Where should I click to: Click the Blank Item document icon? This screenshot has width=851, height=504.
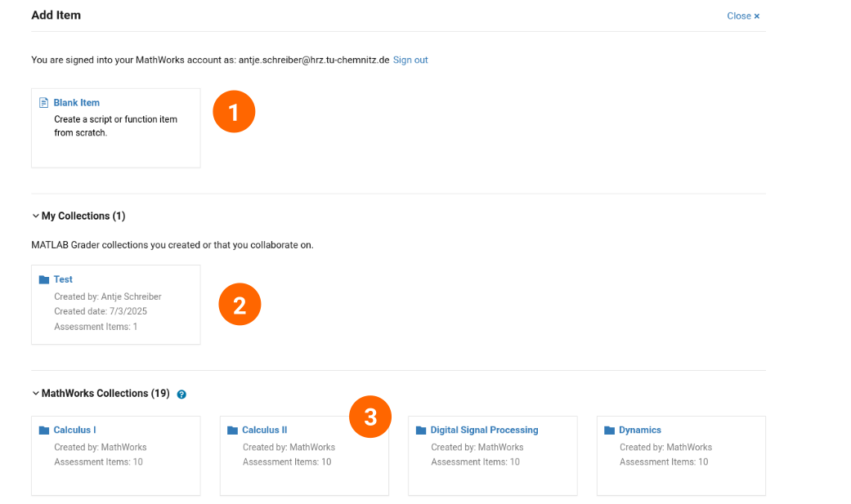[44, 103]
